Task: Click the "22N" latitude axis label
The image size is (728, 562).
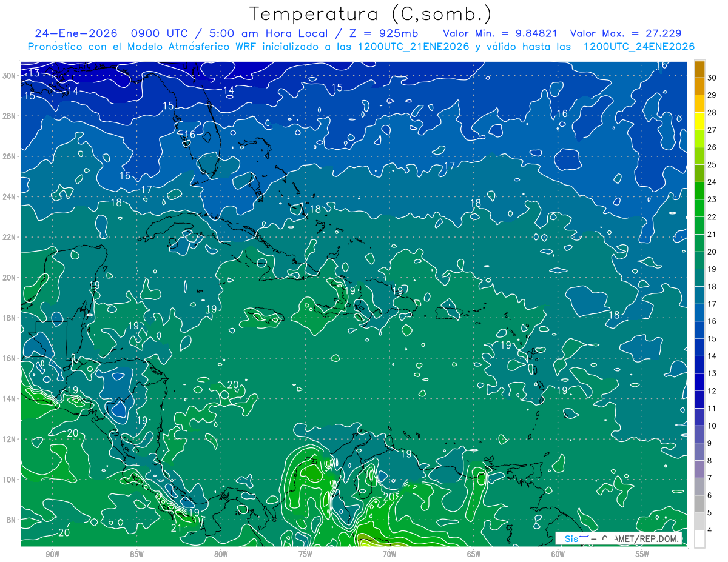Action: [x=10, y=237]
